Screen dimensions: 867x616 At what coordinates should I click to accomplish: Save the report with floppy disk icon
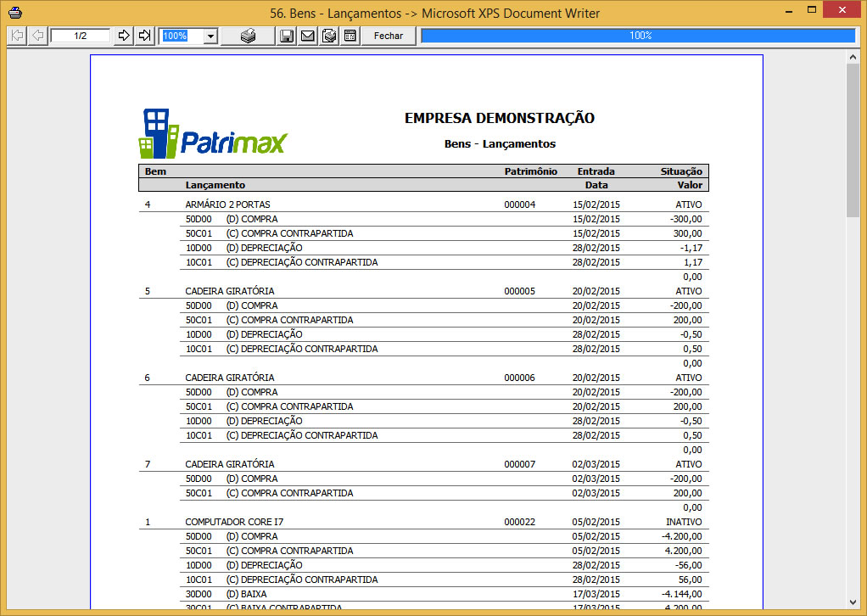point(287,36)
